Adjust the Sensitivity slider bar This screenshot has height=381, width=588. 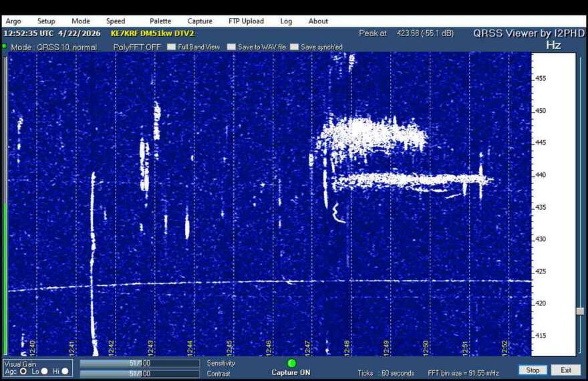(139, 363)
